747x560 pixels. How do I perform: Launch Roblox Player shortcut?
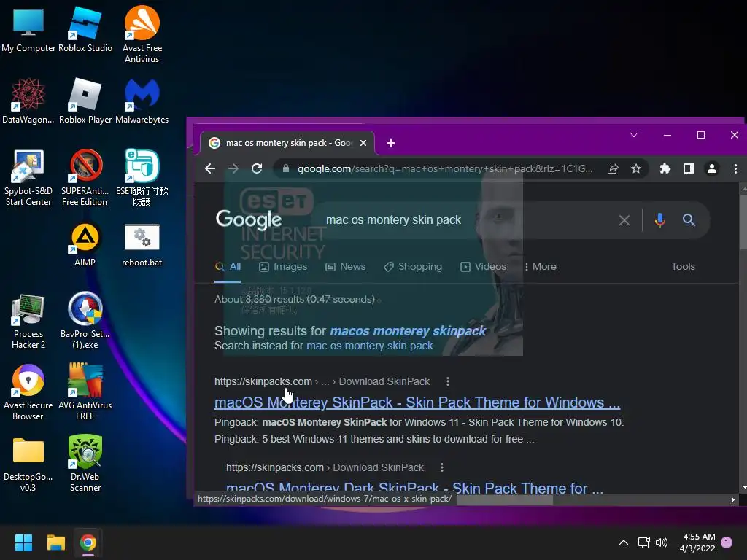tap(85, 101)
